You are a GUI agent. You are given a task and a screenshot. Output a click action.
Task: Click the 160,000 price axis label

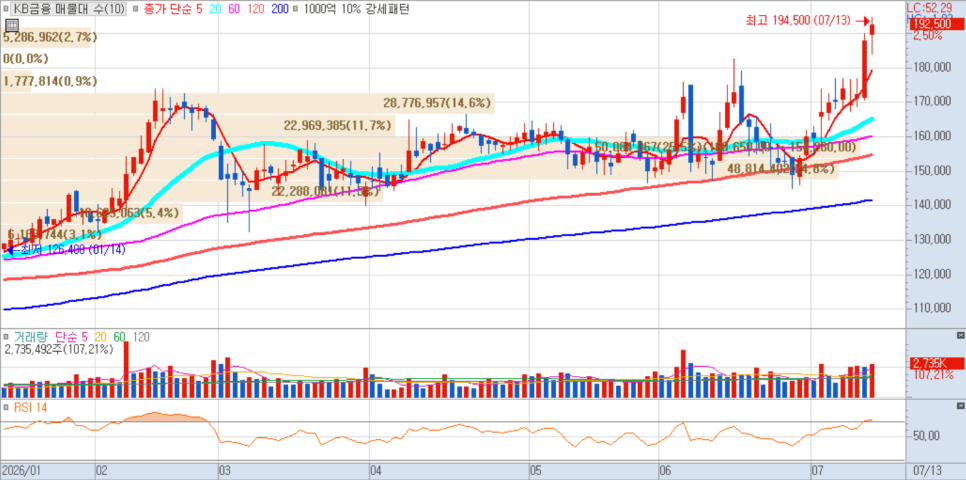[x=932, y=136]
